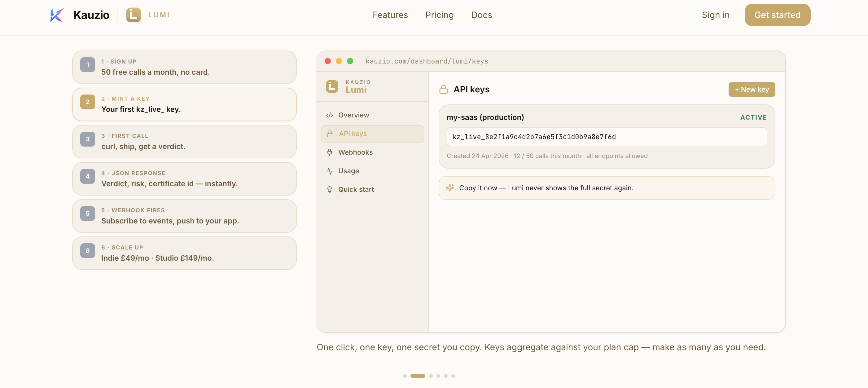Screen dimensions: 868x388
Task: Click the Lumi gold L icon in header
Action: pos(134,15)
